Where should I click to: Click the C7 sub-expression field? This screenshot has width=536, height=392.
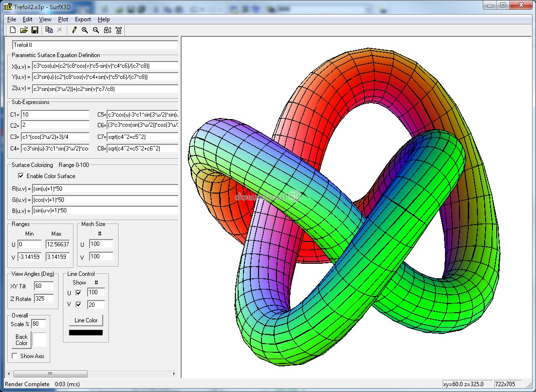click(142, 136)
